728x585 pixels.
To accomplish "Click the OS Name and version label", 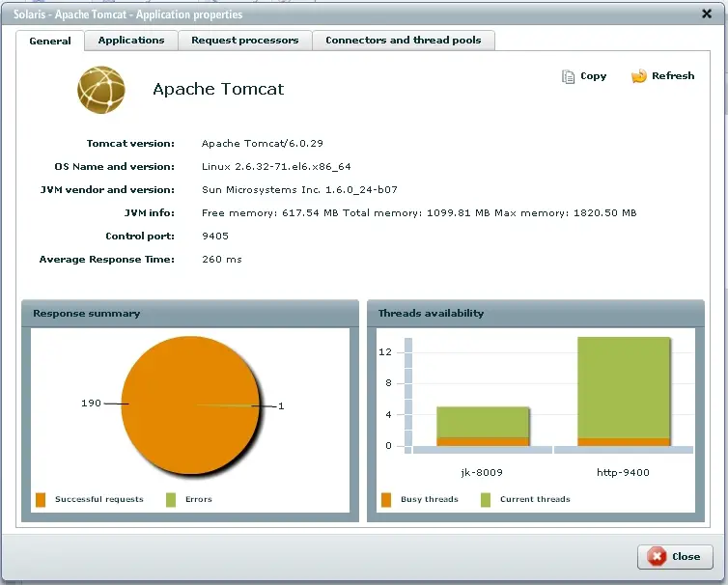I will (114, 167).
